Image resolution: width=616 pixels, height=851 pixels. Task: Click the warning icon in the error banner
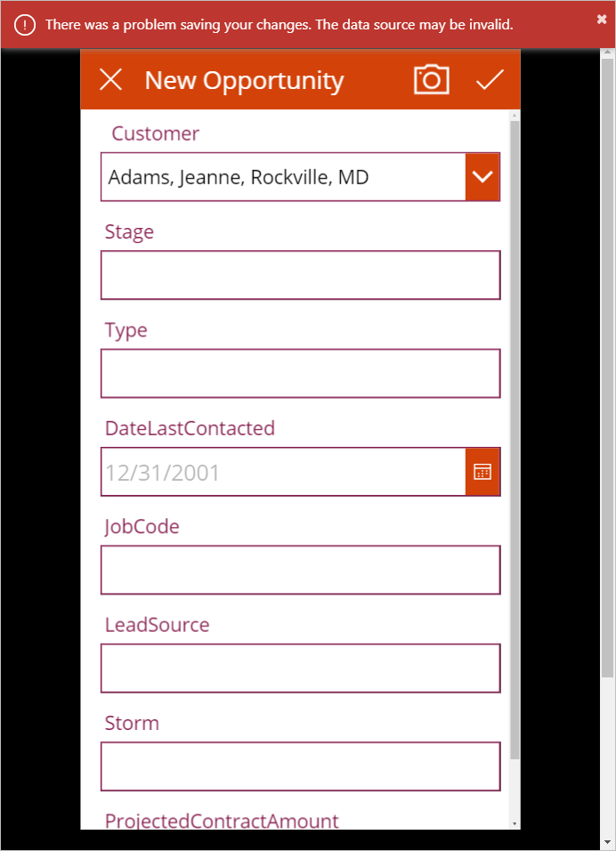pos(24,25)
